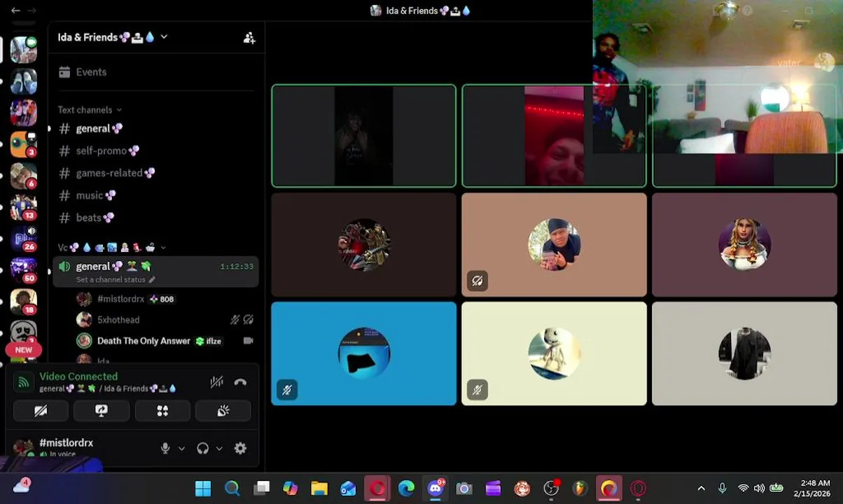Screen dimensions: 843x504
Task: Click 5xhothead in the voice user list
Action: [118, 320]
